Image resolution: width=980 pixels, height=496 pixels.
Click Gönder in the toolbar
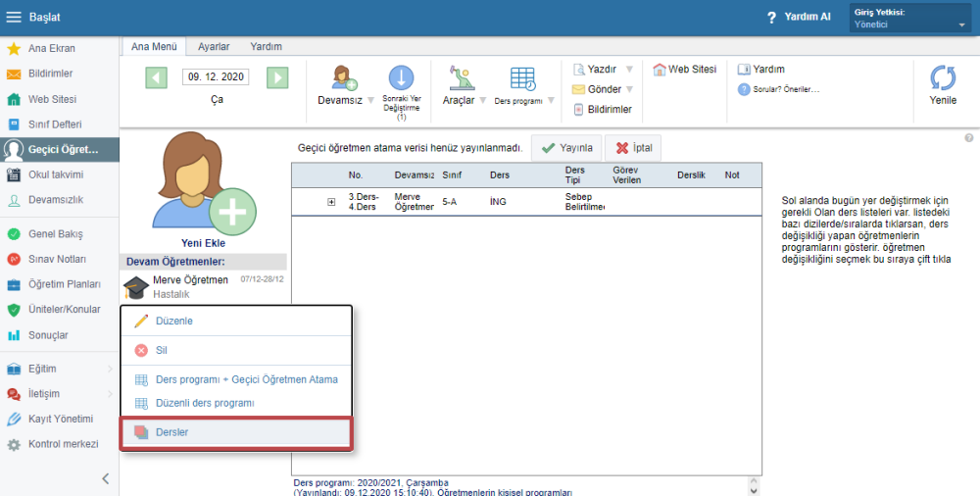point(597,89)
